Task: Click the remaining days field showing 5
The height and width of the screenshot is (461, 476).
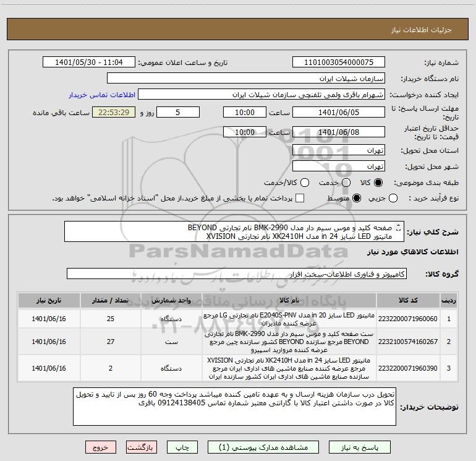Action: click(178, 112)
